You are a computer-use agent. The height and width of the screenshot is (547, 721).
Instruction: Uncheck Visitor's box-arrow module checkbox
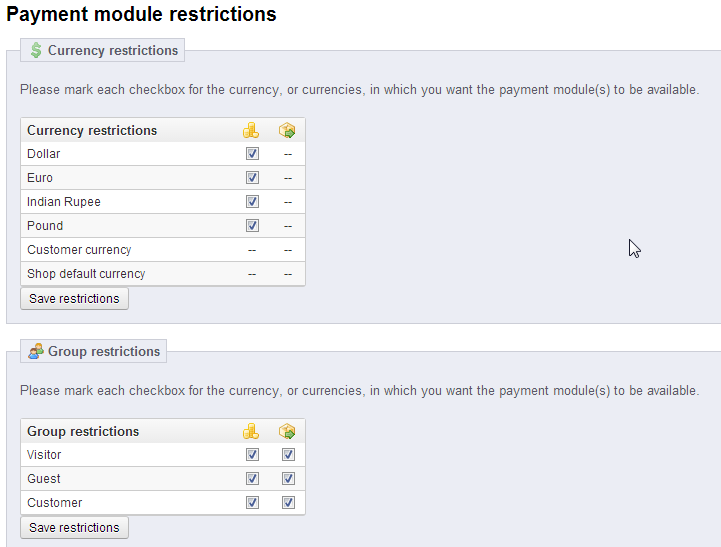[288, 455]
